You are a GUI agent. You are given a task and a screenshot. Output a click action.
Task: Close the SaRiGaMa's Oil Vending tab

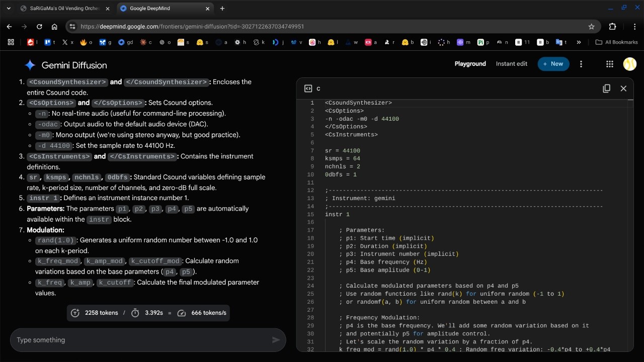[x=107, y=9]
